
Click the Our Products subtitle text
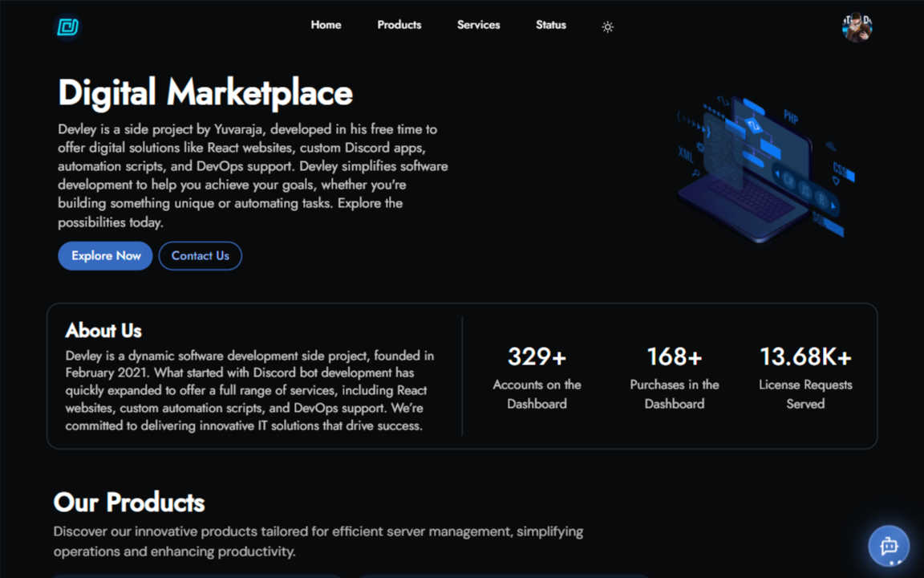click(x=318, y=541)
